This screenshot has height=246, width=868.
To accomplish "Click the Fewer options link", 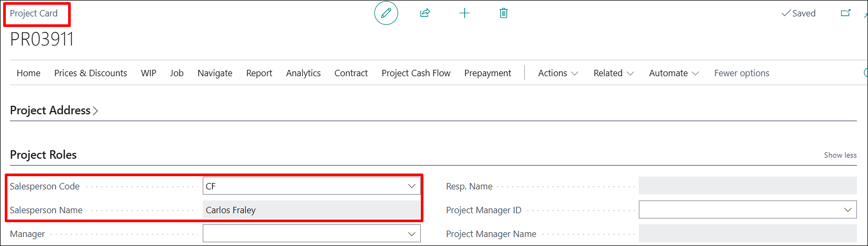I will tap(742, 73).
